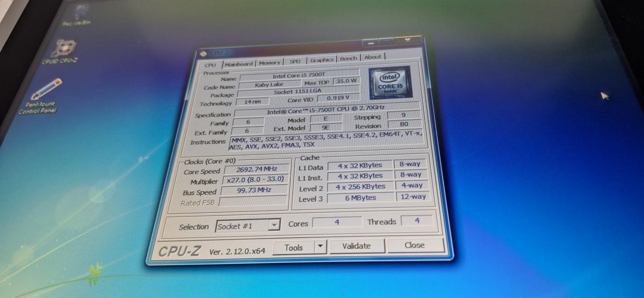The width and height of the screenshot is (644, 298).
Task: Click the Validate button
Action: 357,246
